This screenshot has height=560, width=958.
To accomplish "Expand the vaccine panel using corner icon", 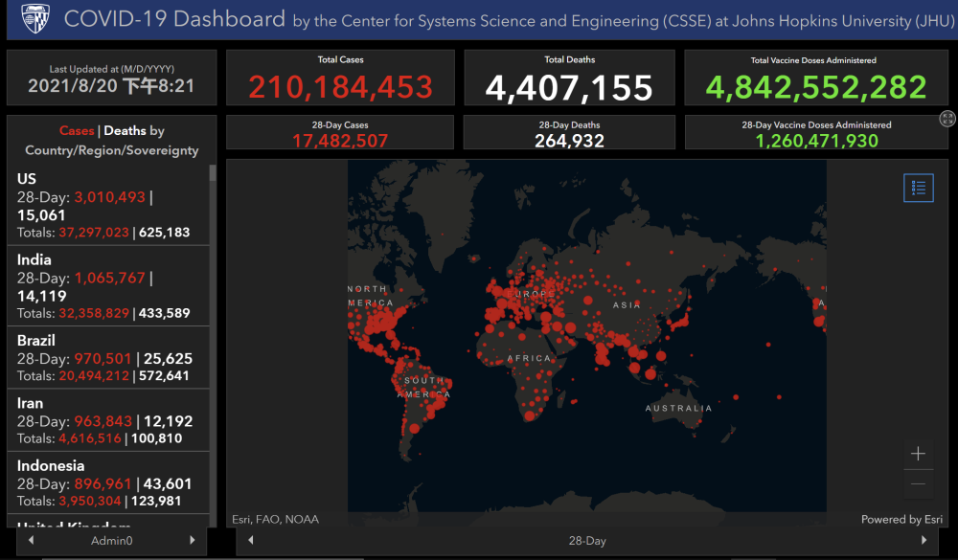I will coord(947,119).
